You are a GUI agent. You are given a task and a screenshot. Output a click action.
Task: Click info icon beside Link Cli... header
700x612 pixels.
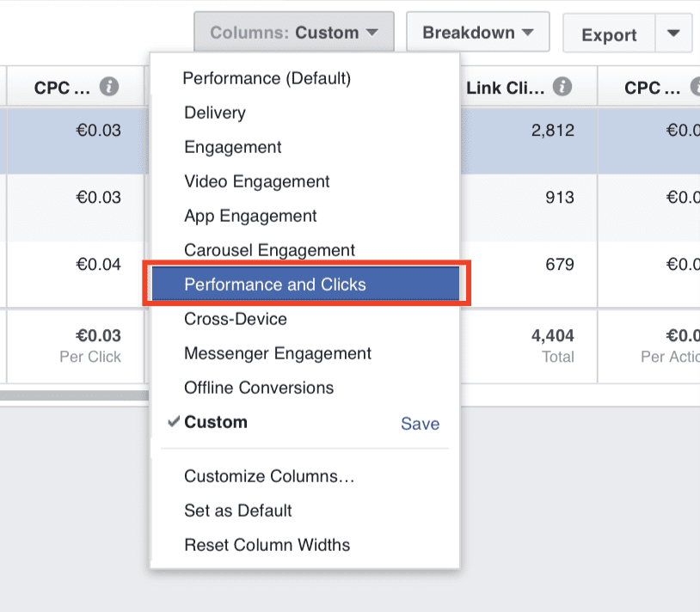click(562, 87)
